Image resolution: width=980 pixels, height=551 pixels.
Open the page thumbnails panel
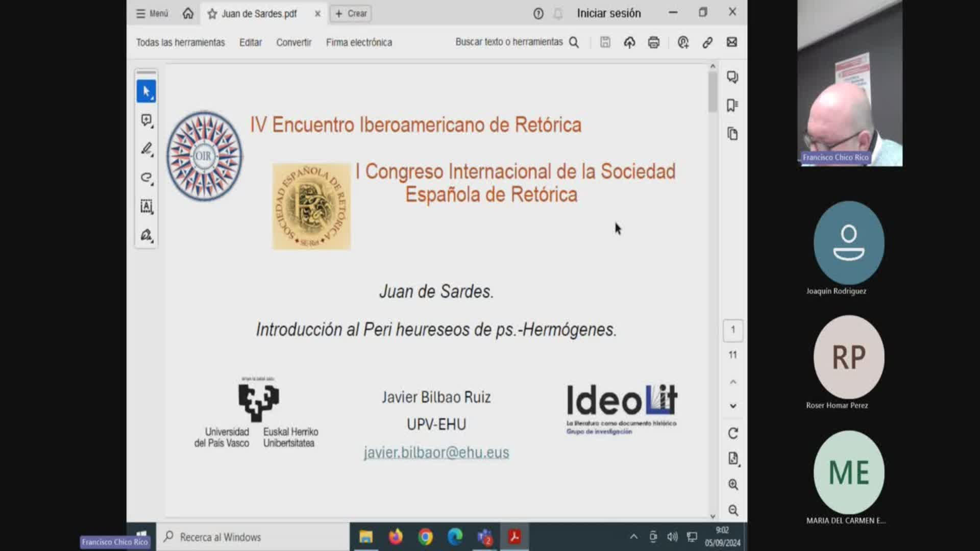(732, 134)
